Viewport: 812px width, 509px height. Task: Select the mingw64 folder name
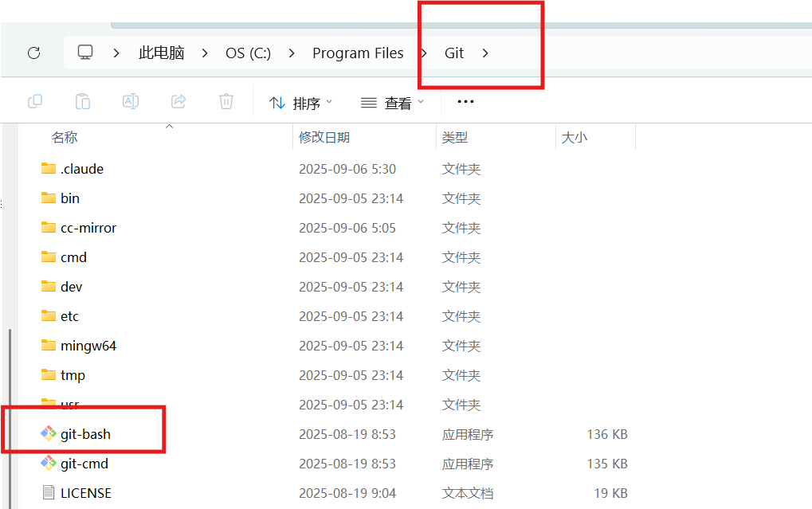pyautogui.click(x=88, y=346)
